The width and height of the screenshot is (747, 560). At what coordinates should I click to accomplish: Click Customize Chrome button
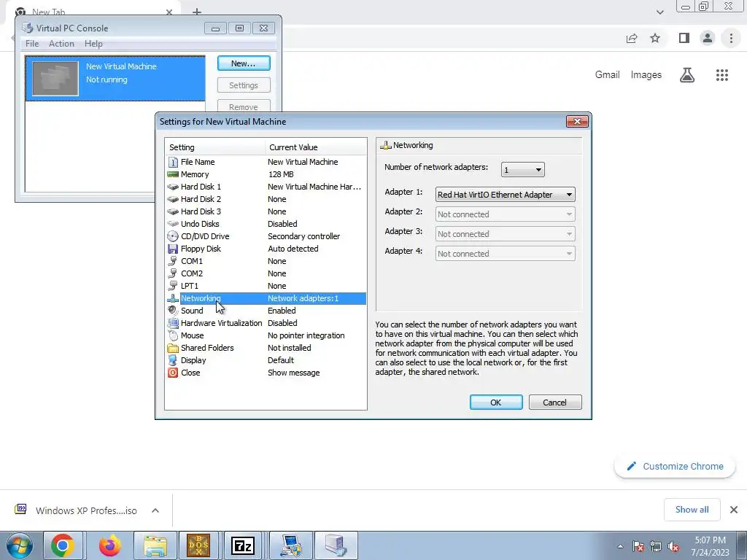[675, 466]
